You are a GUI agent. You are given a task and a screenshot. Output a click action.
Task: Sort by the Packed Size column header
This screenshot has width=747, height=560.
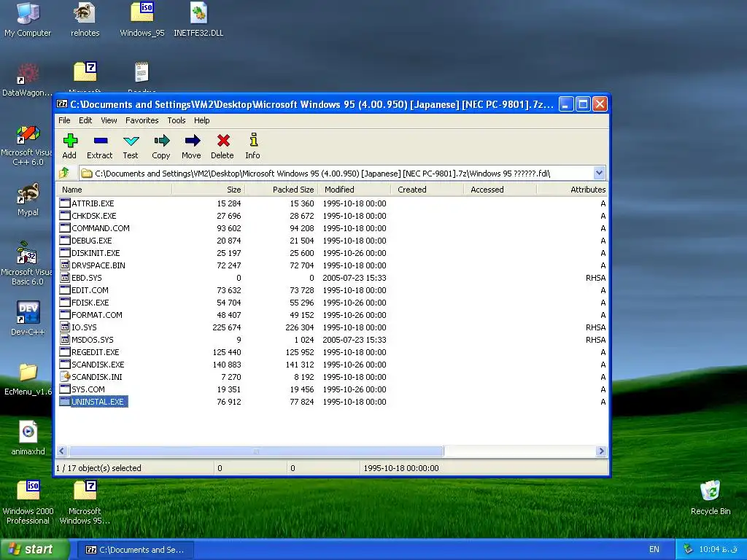pos(281,190)
